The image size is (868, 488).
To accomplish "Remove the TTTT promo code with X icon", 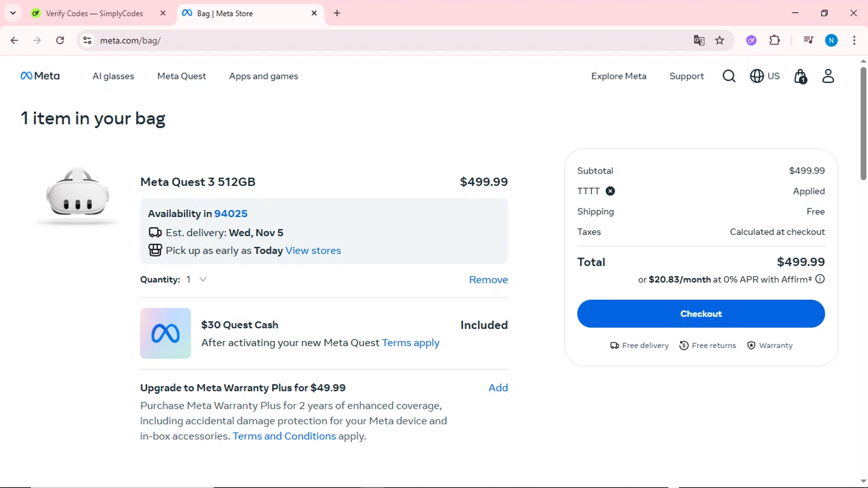I will (610, 191).
